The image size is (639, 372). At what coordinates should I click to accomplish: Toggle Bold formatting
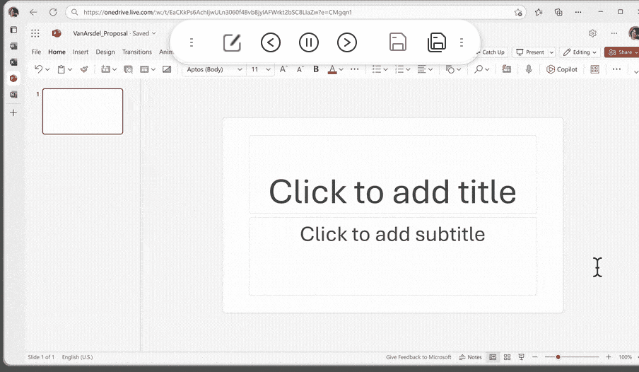point(316,69)
